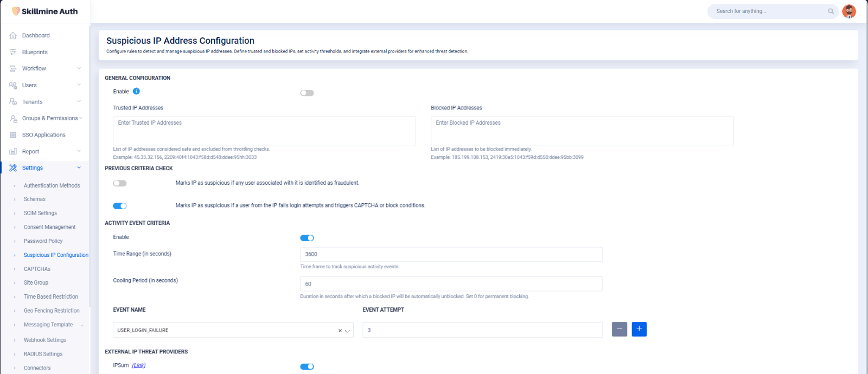The height and width of the screenshot is (374, 868).
Task: Click the Event Attempt number field
Action: tap(482, 330)
